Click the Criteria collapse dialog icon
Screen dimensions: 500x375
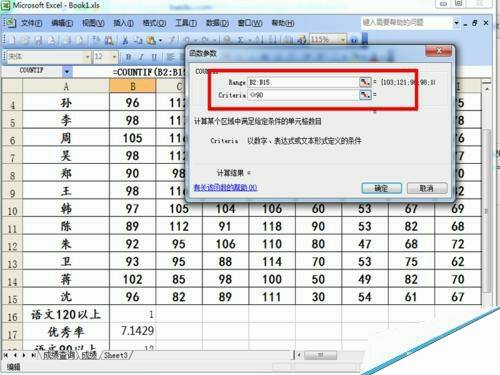(x=365, y=95)
